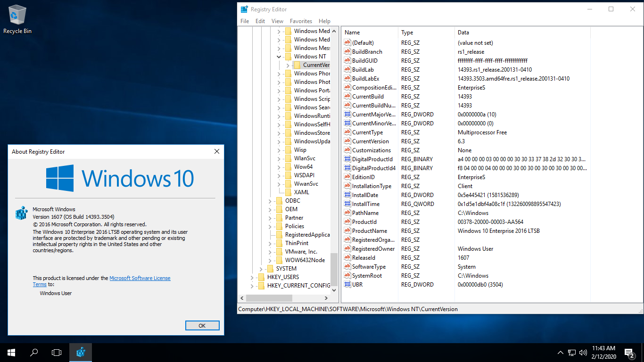Viewport: 644px width, 362px height.
Task: Open Task View in the taskbar
Action: [57, 352]
